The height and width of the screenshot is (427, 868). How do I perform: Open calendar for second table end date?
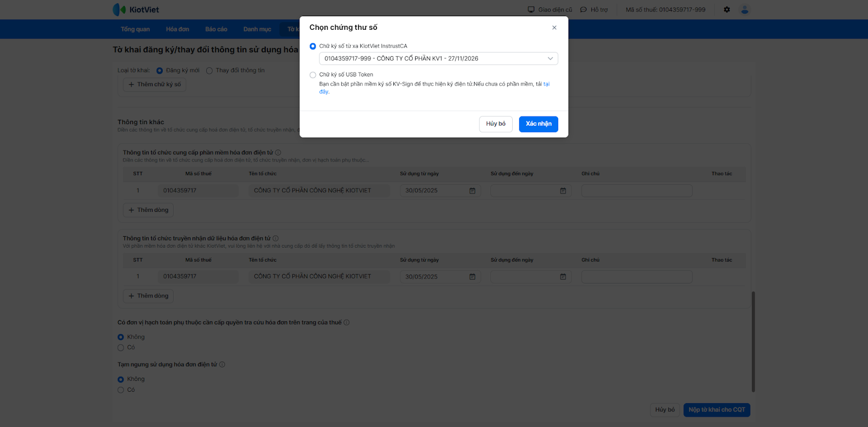tap(563, 277)
